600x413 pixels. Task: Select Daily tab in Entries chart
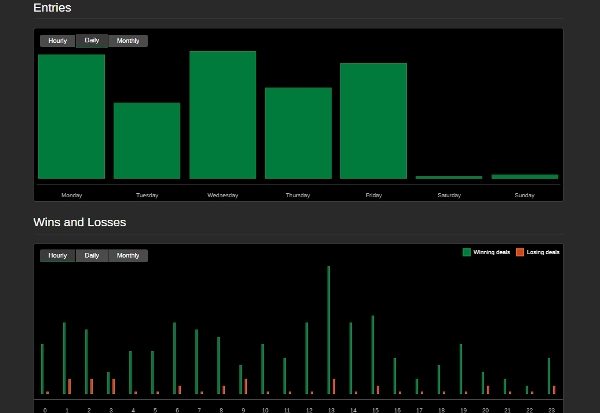(92, 41)
